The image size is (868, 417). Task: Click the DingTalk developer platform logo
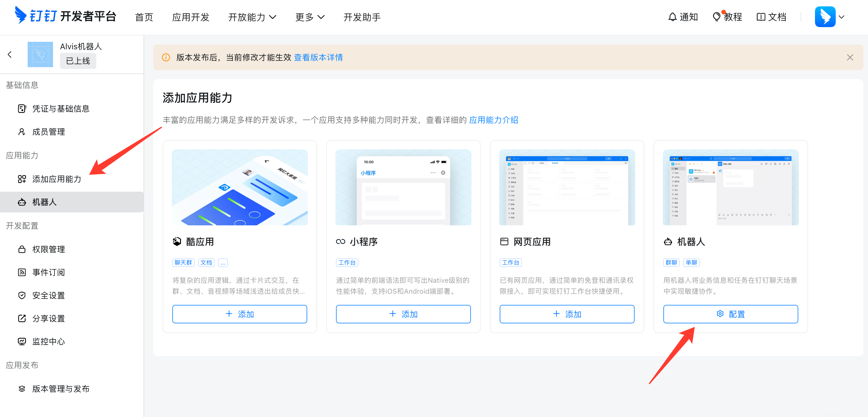pos(65,16)
